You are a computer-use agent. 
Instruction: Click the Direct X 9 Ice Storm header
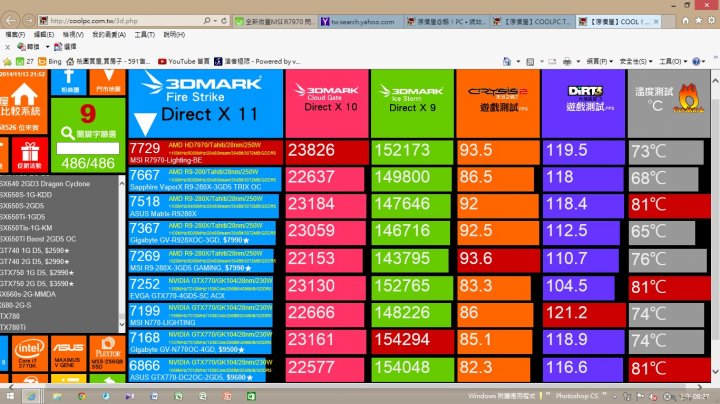click(412, 103)
